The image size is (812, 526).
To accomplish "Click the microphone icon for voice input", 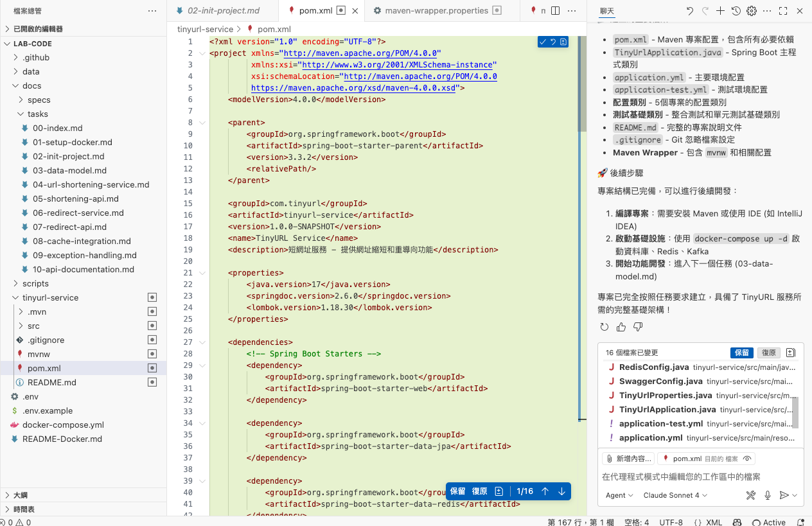I will tap(767, 495).
